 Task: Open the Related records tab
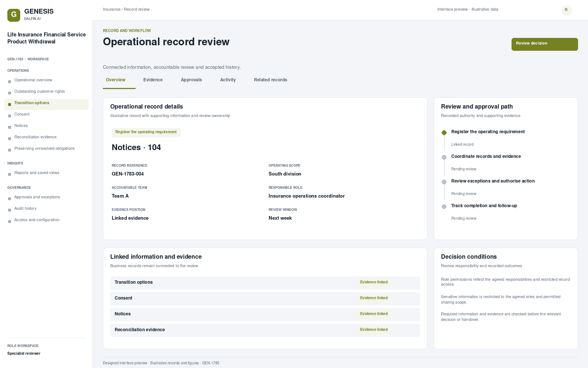[270, 80]
